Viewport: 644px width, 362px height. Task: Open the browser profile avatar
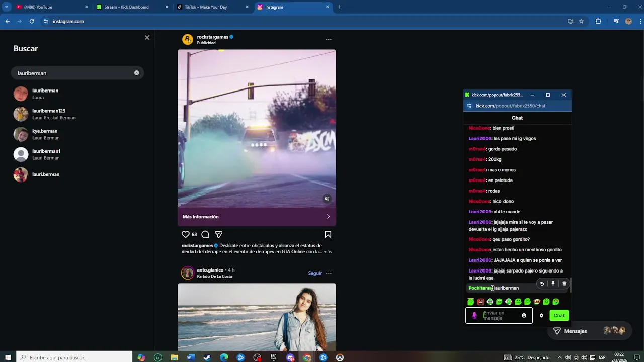click(628, 21)
